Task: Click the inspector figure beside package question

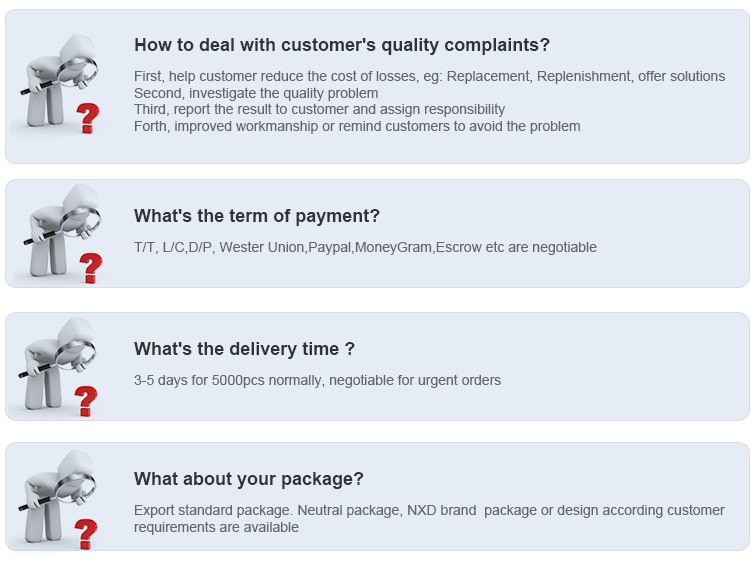Action: click(56, 496)
